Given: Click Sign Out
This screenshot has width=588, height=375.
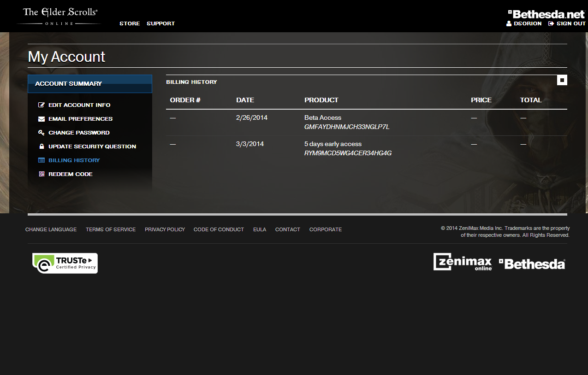Looking at the screenshot, I should [x=571, y=23].
